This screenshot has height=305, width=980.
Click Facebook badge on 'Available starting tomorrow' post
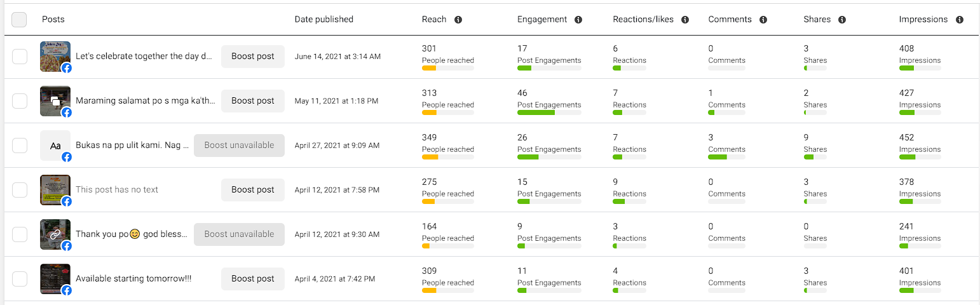pos(67,290)
